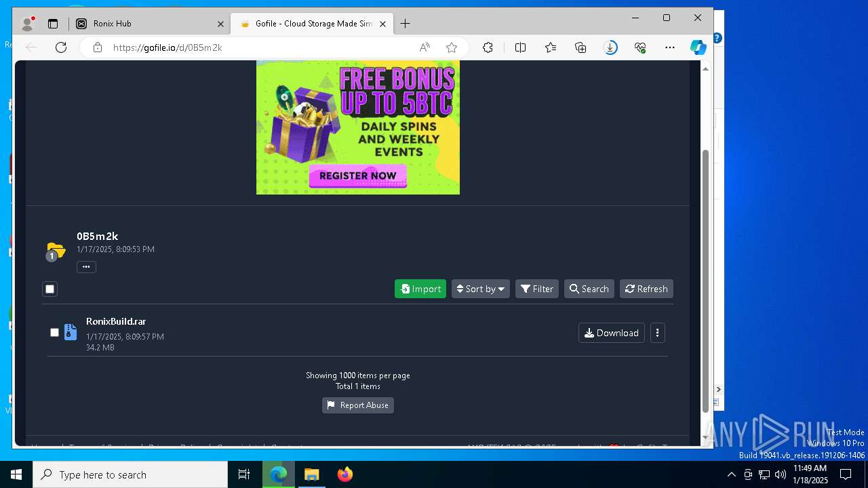Viewport: 868px width, 488px height.
Task: Show the Downloads flyout
Action: [x=610, y=47]
